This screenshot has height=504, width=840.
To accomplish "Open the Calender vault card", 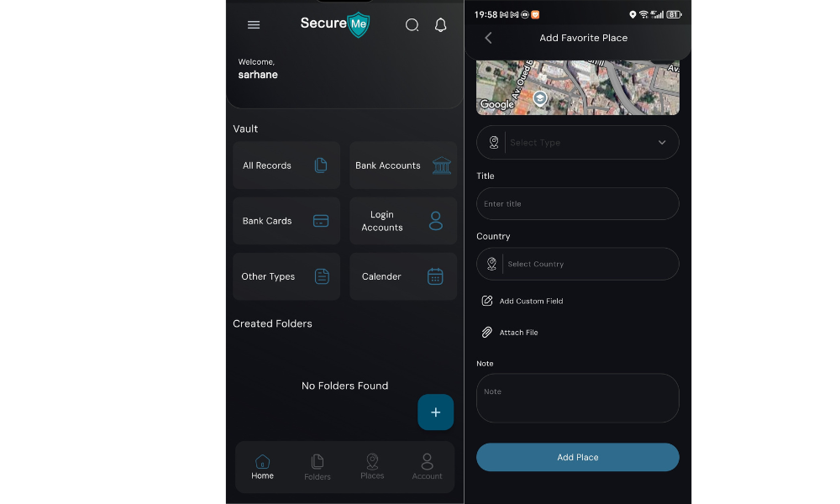I will click(403, 276).
